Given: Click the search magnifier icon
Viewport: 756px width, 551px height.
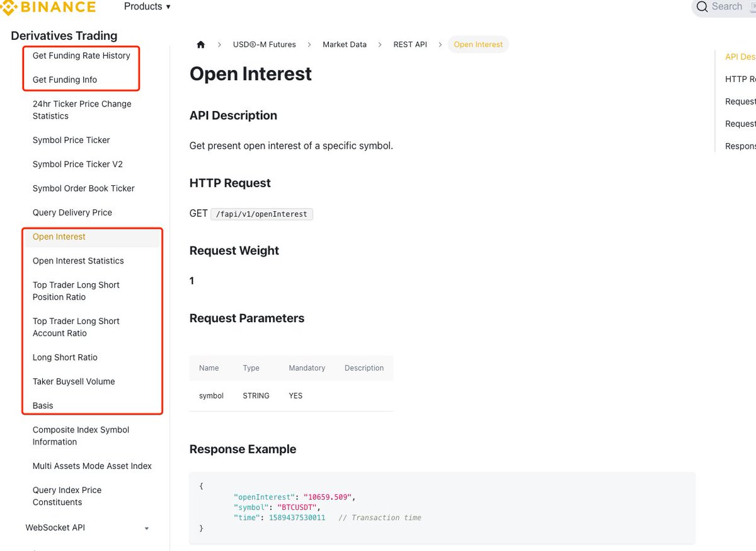Looking at the screenshot, I should point(702,7).
